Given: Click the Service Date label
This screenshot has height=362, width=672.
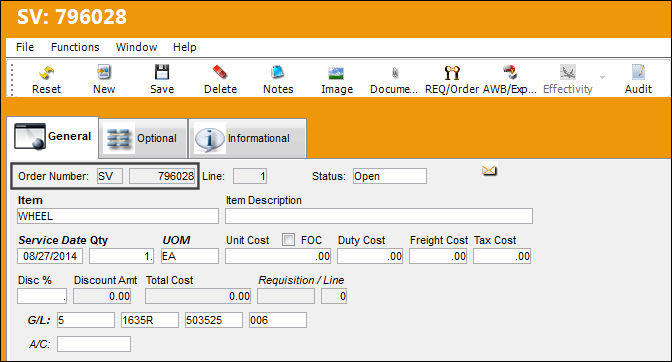Looking at the screenshot, I should (x=52, y=240).
